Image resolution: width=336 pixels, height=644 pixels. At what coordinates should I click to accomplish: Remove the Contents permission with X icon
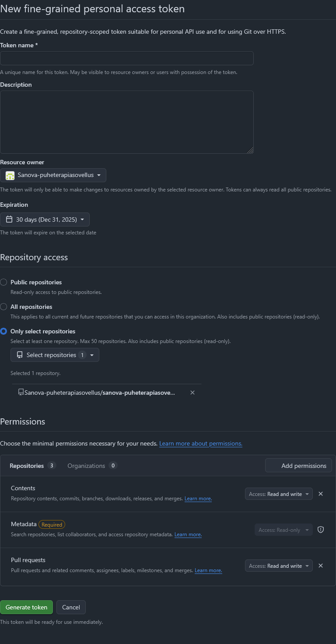click(x=321, y=494)
